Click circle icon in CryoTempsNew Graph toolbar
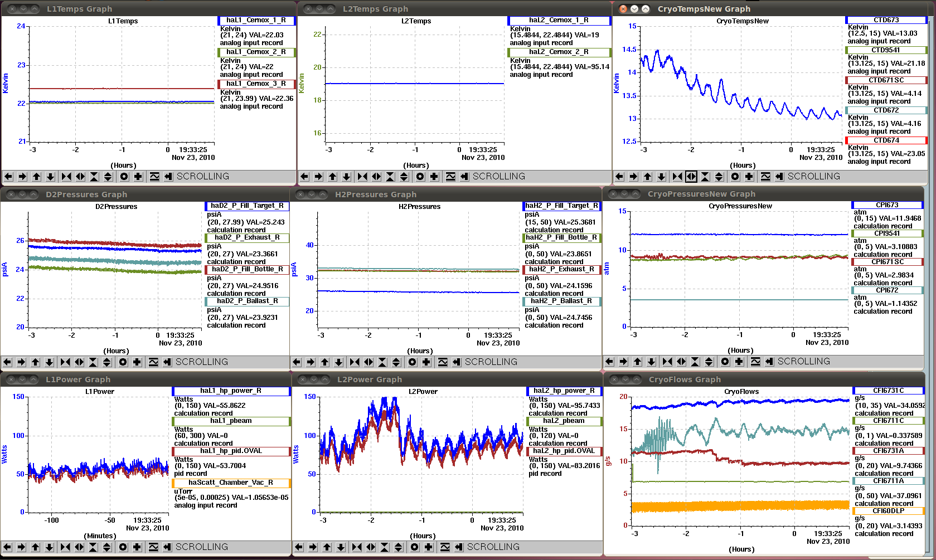 735,177
